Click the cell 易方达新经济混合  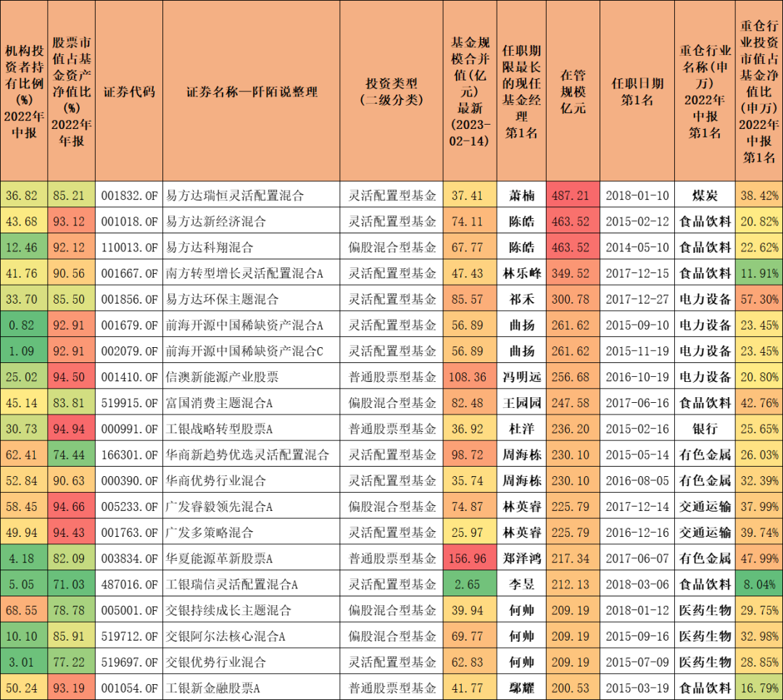click(251, 221)
